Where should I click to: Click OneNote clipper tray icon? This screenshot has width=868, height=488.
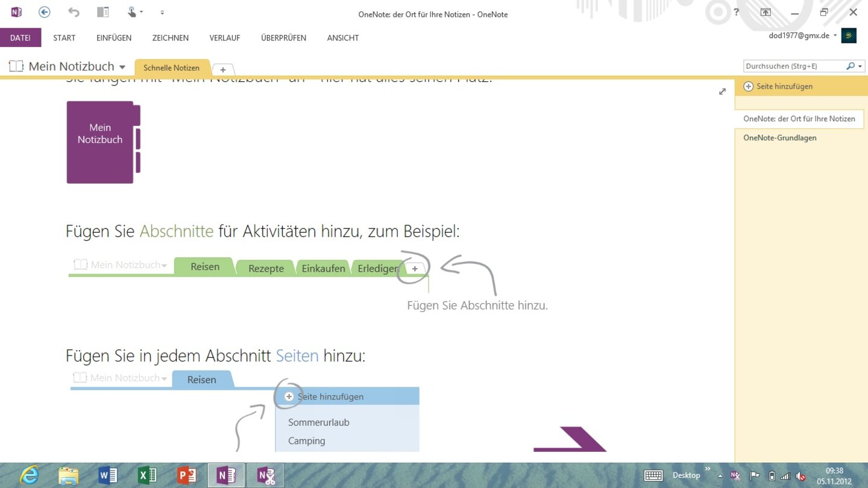tap(735, 475)
